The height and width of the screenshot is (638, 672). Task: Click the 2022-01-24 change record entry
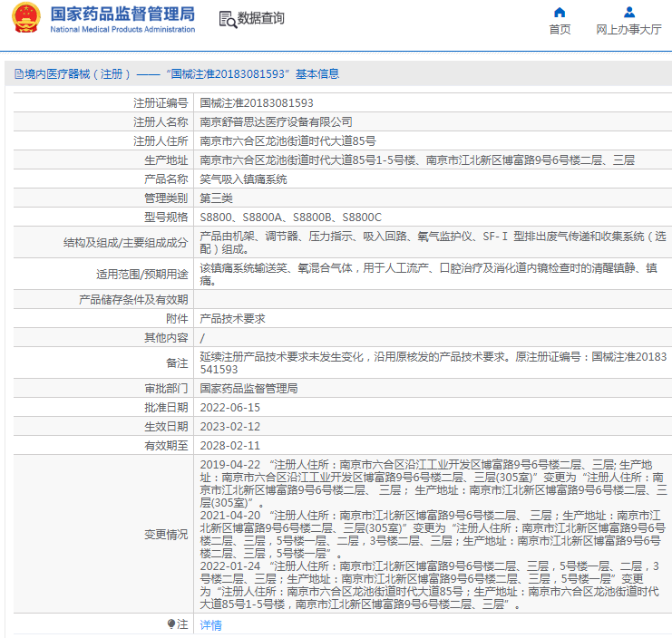pyautogui.click(x=430, y=585)
